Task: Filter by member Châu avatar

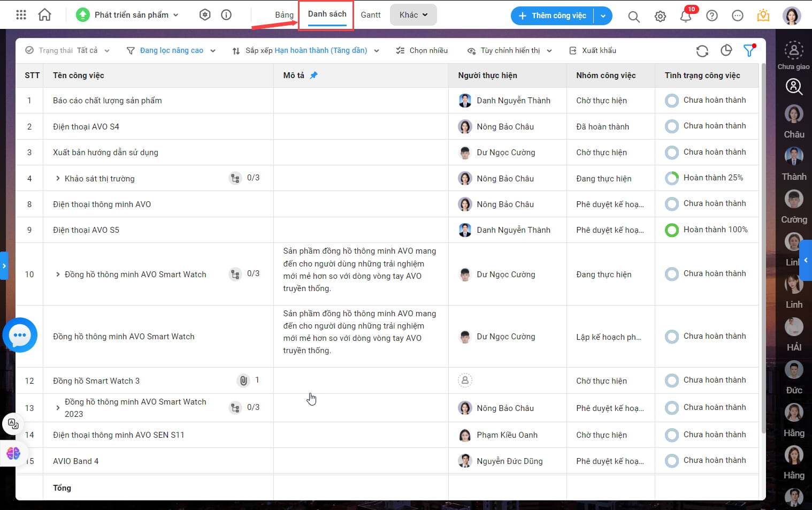Action: coord(794,114)
